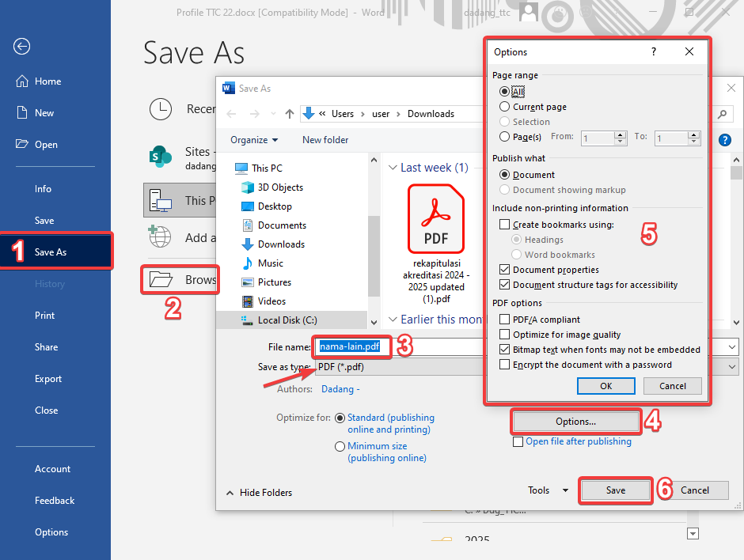Click the Save button
Viewport: 744px width, 560px height.
(615, 490)
